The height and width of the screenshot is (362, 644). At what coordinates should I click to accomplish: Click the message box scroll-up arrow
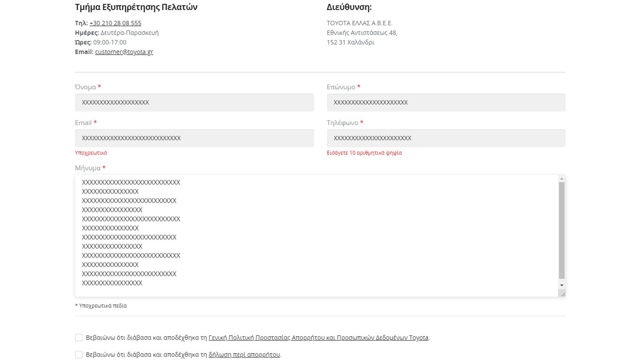click(561, 179)
